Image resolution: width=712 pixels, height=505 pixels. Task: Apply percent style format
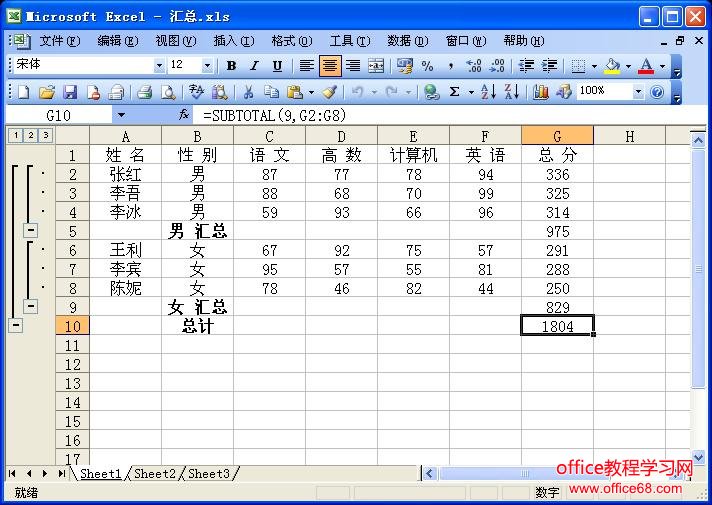[x=427, y=66]
